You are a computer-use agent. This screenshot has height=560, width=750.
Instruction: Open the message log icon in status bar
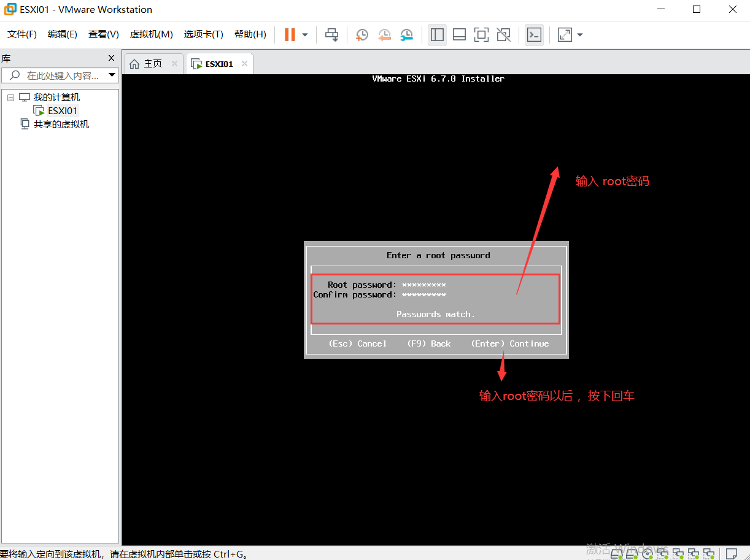click(x=732, y=553)
